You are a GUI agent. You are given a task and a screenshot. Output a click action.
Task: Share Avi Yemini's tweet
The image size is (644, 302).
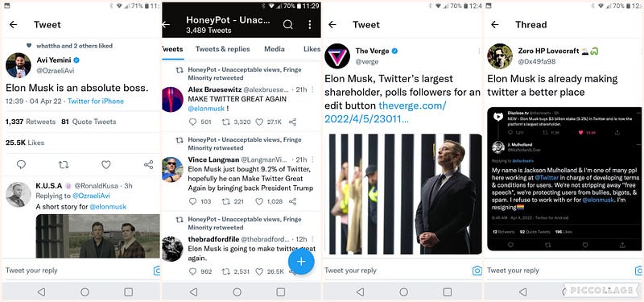pos(148,165)
